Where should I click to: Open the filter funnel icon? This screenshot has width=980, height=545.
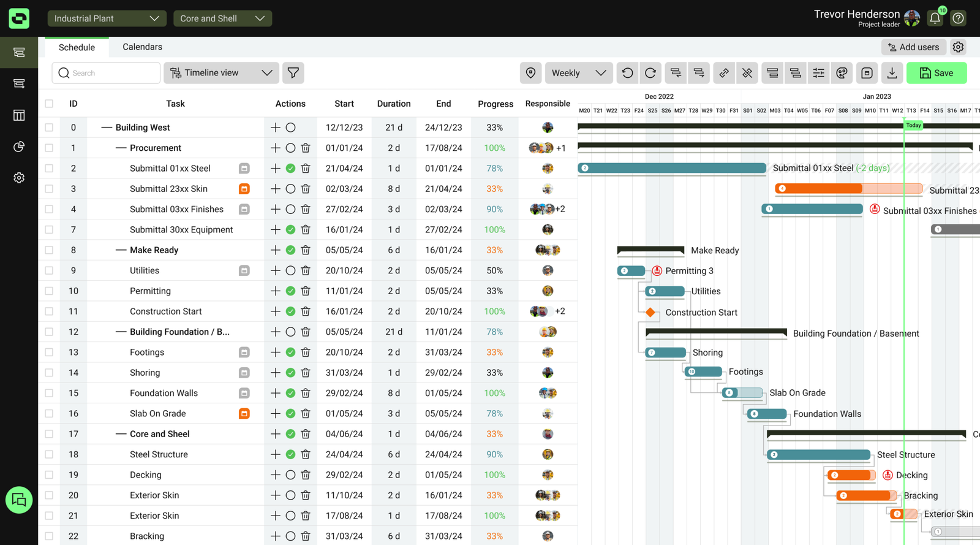(293, 73)
